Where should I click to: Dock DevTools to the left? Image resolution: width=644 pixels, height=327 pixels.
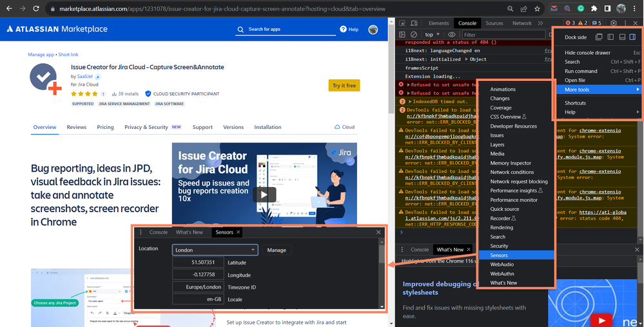[610, 37]
